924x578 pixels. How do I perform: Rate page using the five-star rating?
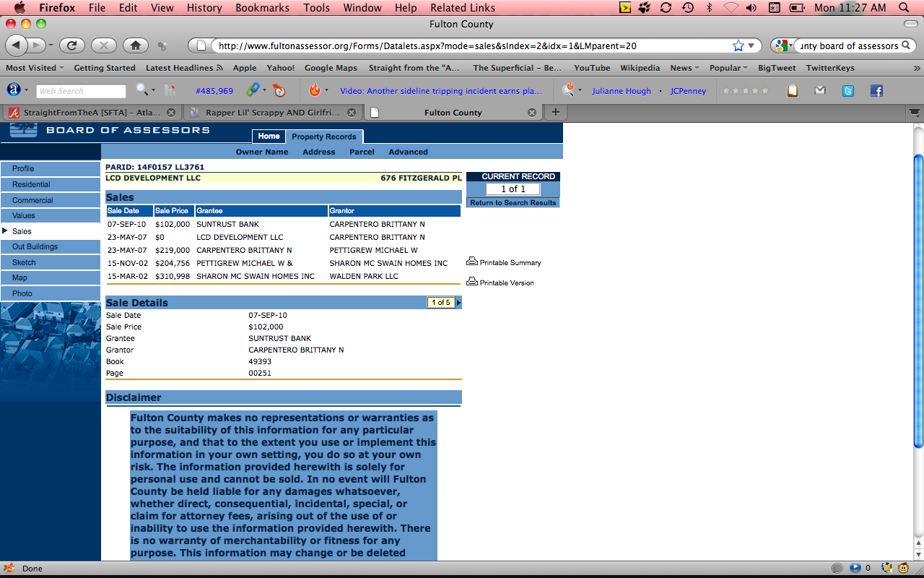(x=746, y=91)
